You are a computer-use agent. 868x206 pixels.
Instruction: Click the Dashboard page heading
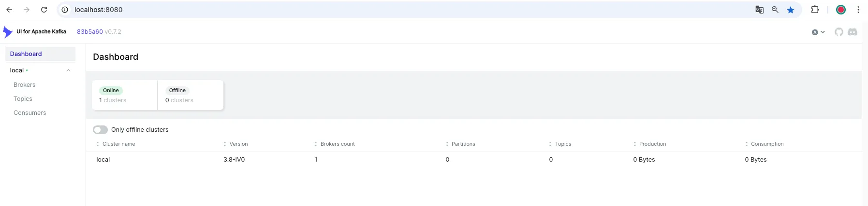click(116, 57)
